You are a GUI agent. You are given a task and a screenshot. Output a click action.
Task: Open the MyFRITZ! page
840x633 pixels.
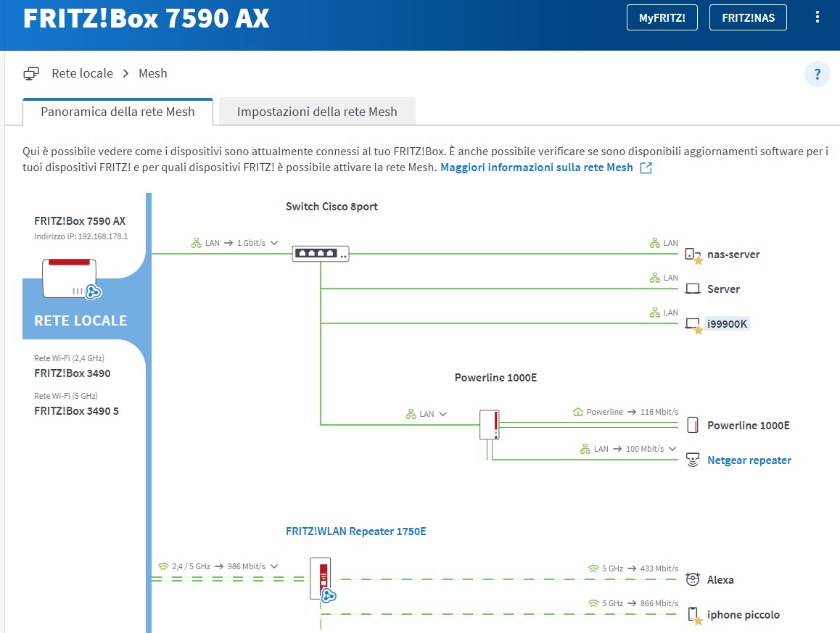(662, 17)
